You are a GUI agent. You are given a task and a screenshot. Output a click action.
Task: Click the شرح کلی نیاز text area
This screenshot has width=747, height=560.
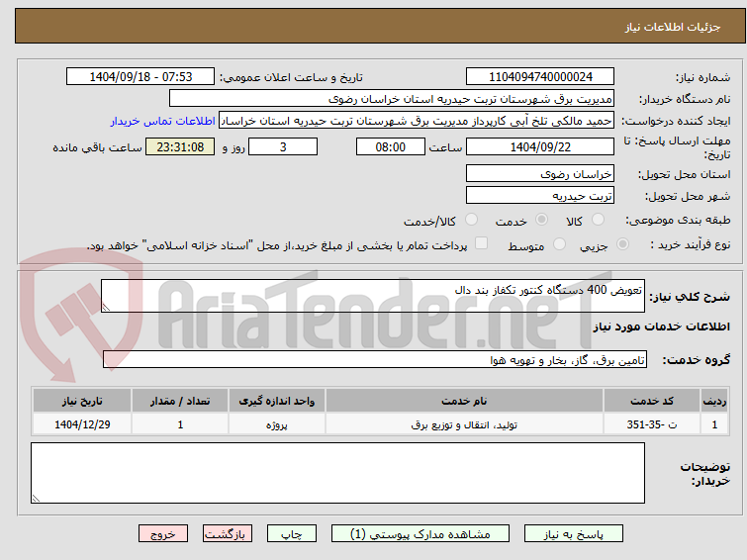(x=373, y=296)
